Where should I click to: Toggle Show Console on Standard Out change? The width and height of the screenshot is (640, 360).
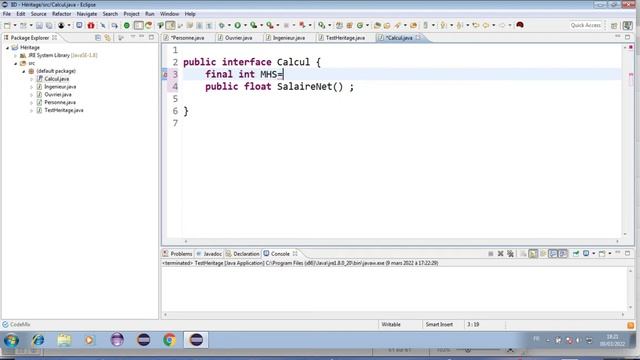click(553, 253)
